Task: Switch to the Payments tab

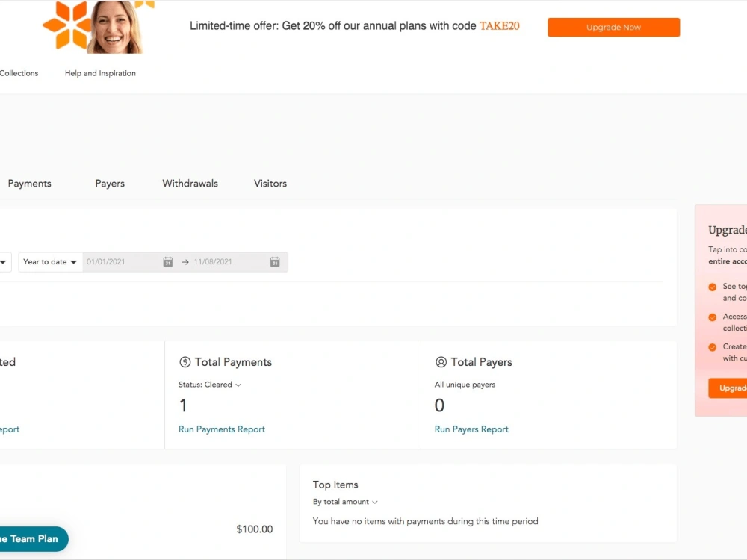Action: 30,184
